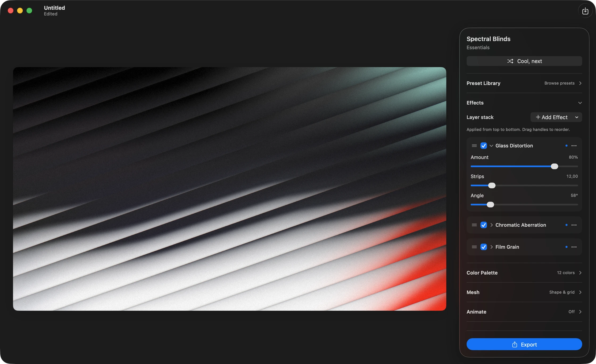
Task: Open Glass Distortion more options menu
Action: (x=574, y=146)
